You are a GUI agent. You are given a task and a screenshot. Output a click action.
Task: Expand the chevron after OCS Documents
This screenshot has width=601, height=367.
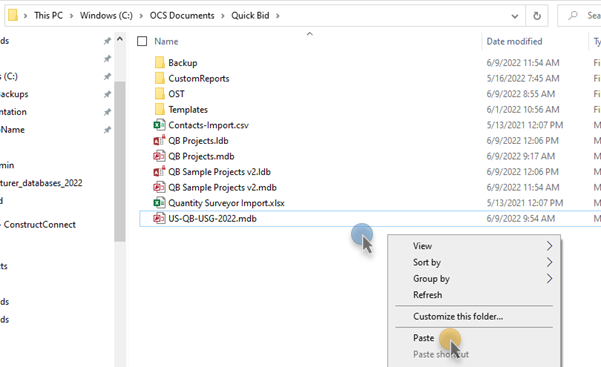coord(223,16)
